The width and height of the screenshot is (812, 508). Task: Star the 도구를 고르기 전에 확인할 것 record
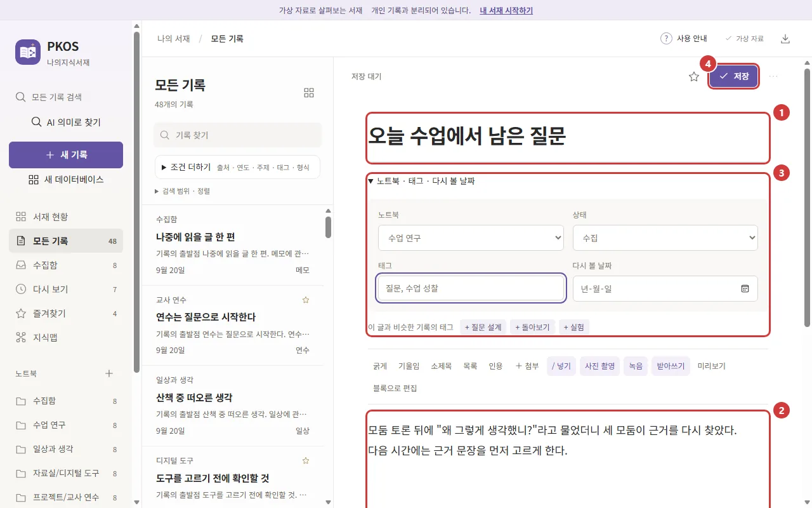306,460
